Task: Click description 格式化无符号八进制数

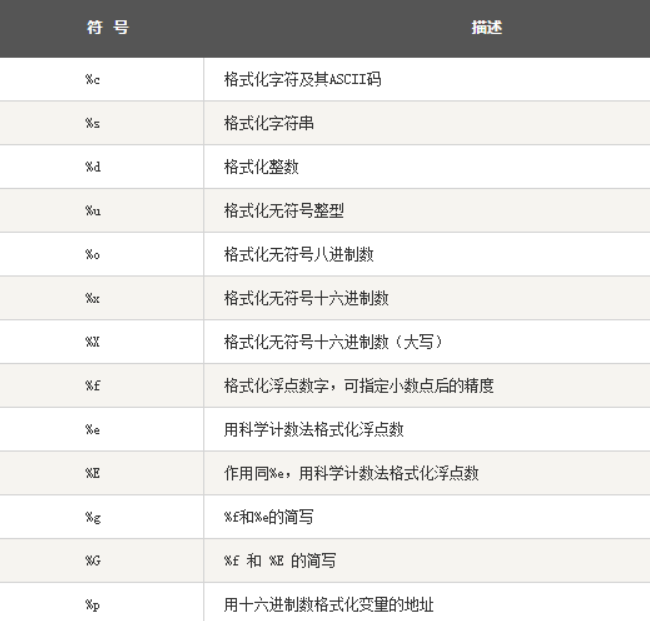Action: [299, 254]
